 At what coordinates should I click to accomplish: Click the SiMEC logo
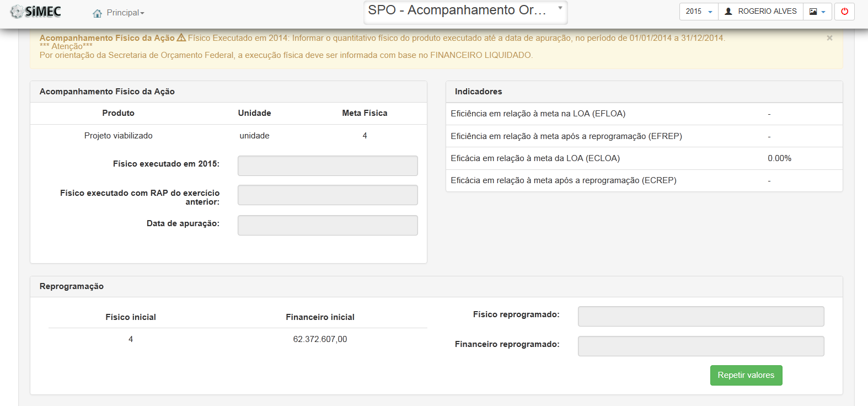pyautogui.click(x=36, y=12)
